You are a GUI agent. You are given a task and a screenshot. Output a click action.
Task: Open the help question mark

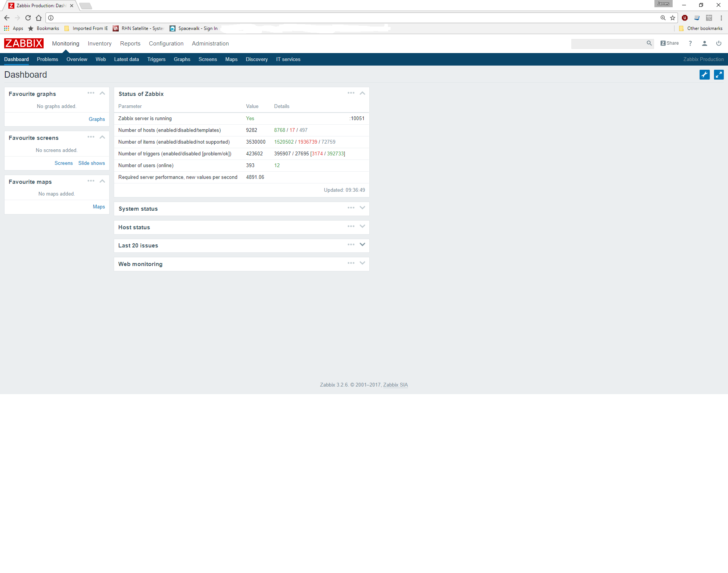click(690, 43)
